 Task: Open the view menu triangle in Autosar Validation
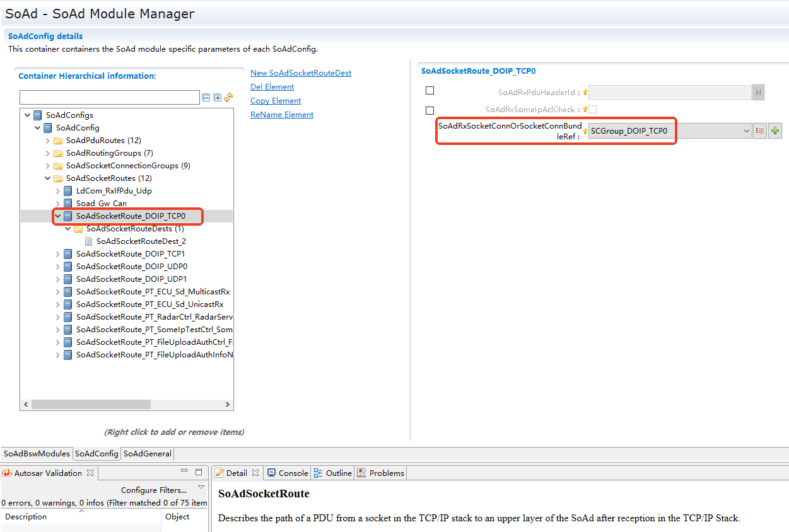pos(201,487)
